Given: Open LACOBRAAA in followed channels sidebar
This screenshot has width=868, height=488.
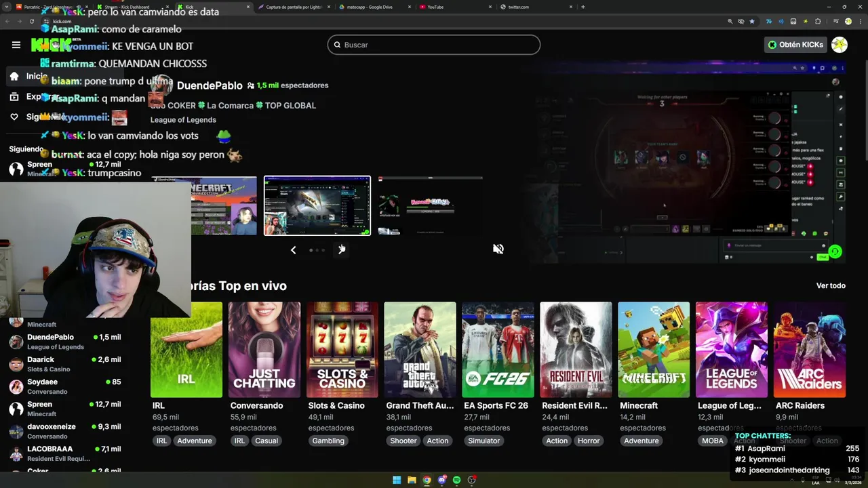Looking at the screenshot, I should [x=65, y=453].
